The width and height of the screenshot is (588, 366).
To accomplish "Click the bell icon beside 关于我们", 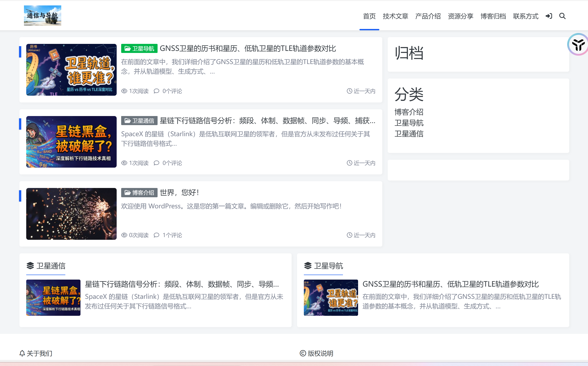I will (22, 353).
